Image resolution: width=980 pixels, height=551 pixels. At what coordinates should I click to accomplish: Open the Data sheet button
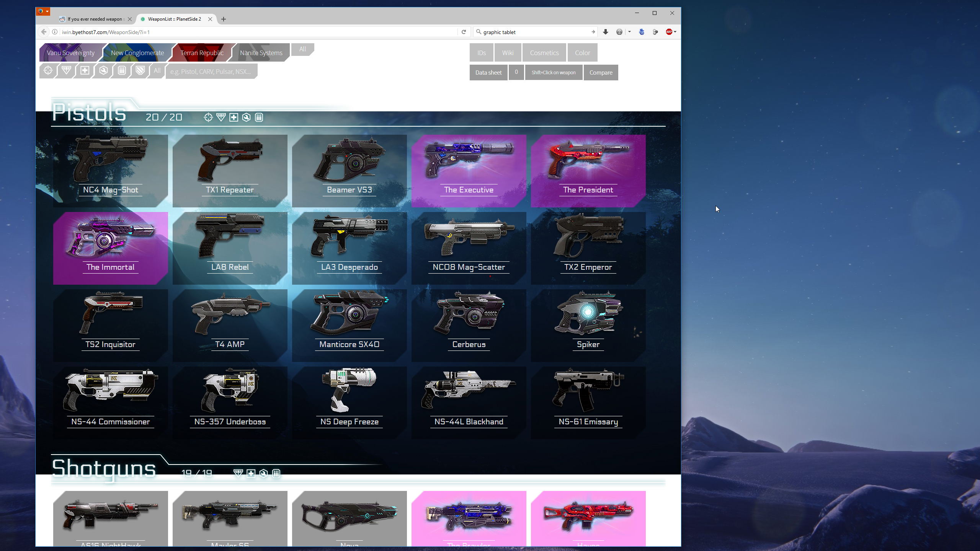tap(488, 73)
